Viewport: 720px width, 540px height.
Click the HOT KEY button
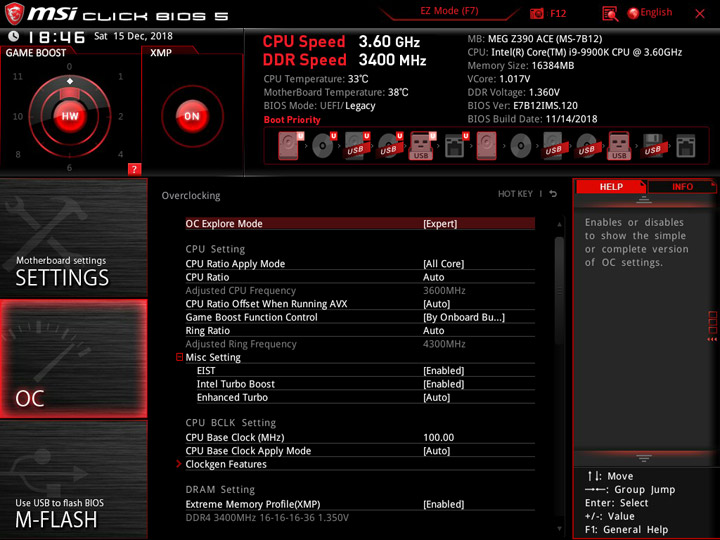515,194
